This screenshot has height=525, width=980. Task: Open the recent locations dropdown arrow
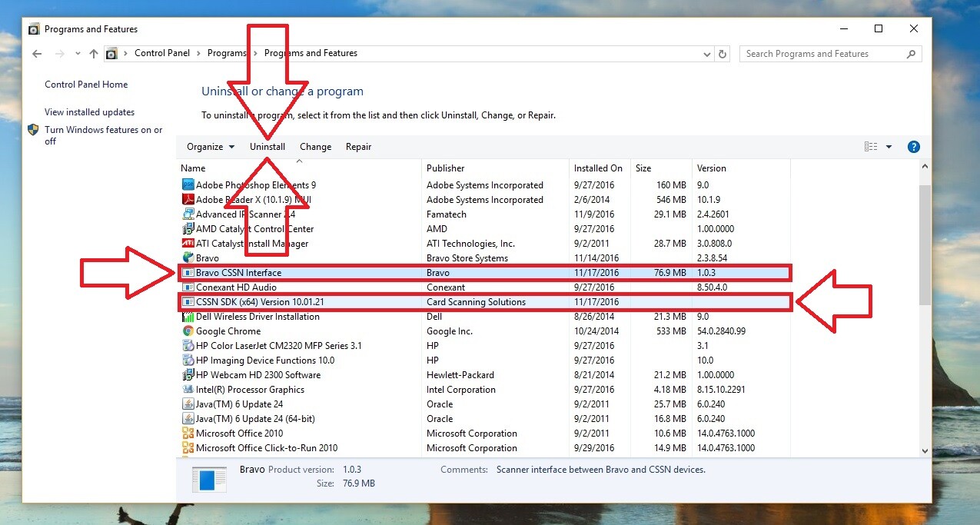tap(78, 54)
